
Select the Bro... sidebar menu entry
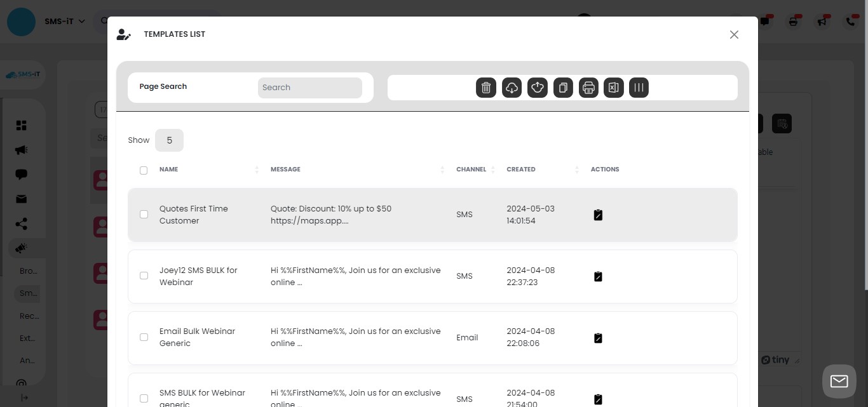(x=27, y=270)
